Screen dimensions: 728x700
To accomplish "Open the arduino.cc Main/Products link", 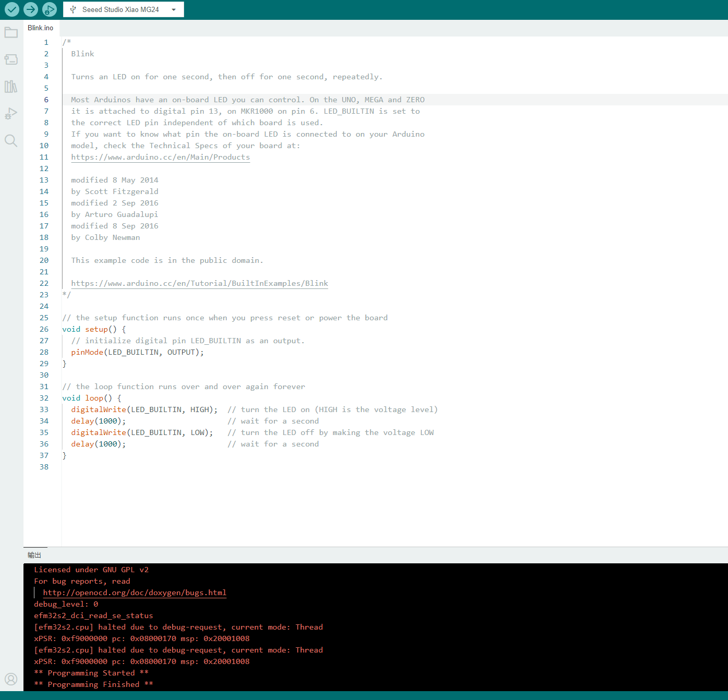I will point(161,157).
